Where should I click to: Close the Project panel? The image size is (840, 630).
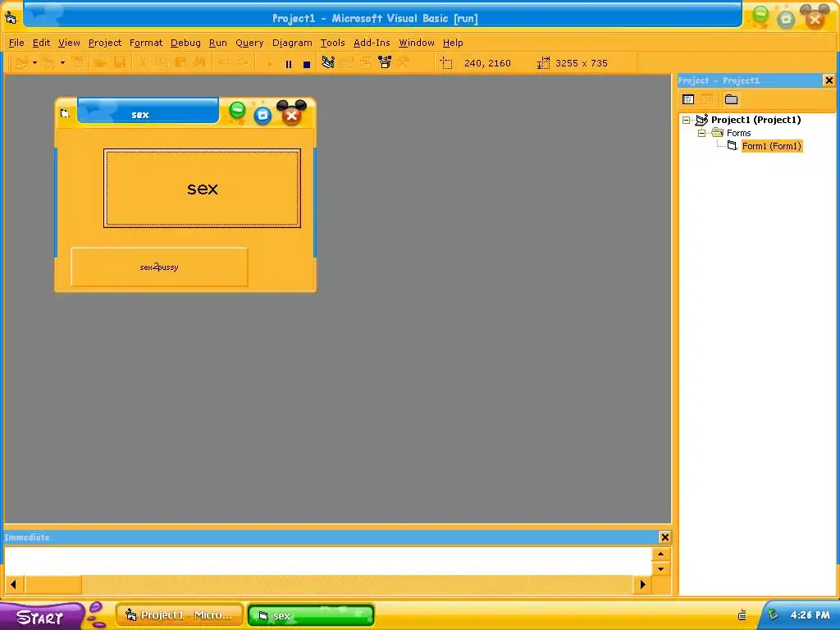[x=829, y=80]
